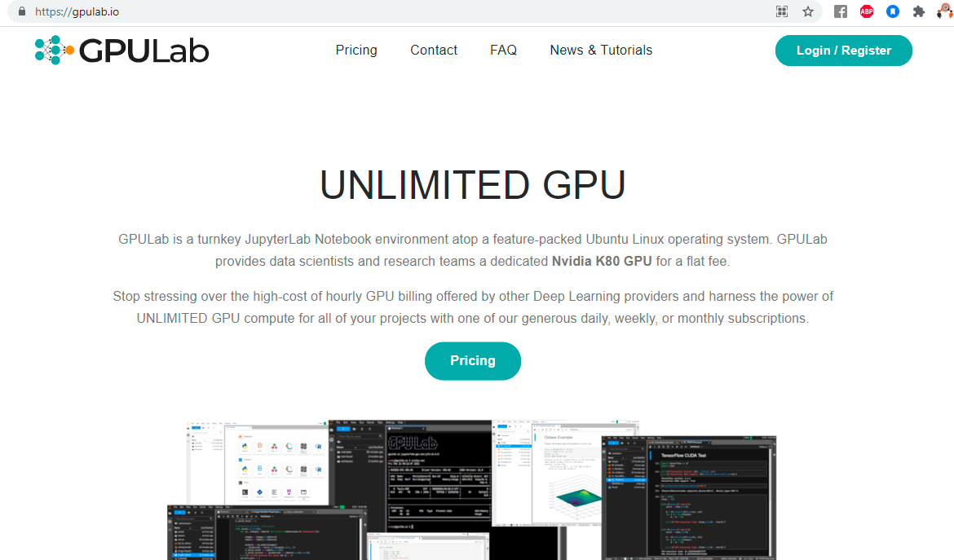Image resolution: width=954 pixels, height=560 pixels.
Task: Open the Adblock Plus extension
Action: tap(867, 11)
